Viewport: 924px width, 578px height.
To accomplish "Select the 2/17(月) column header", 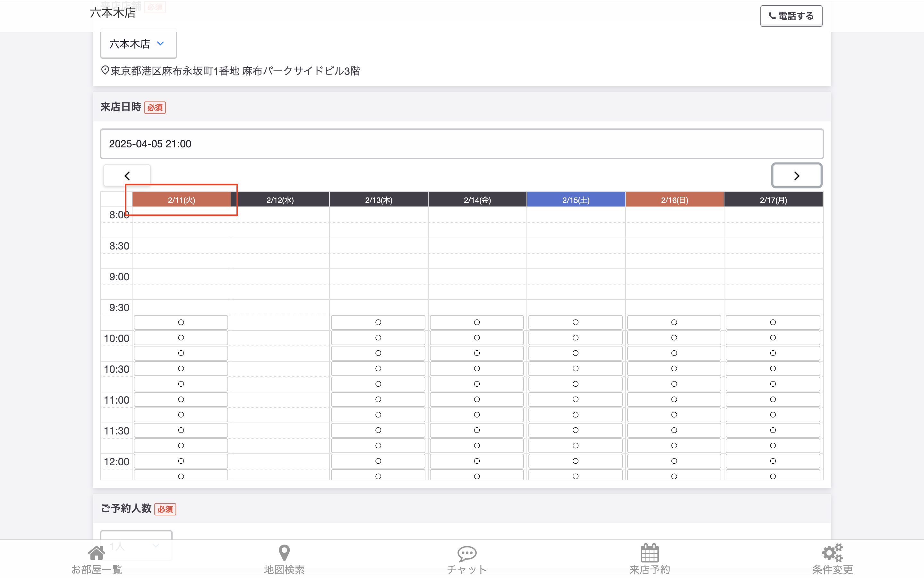I will pyautogui.click(x=773, y=200).
